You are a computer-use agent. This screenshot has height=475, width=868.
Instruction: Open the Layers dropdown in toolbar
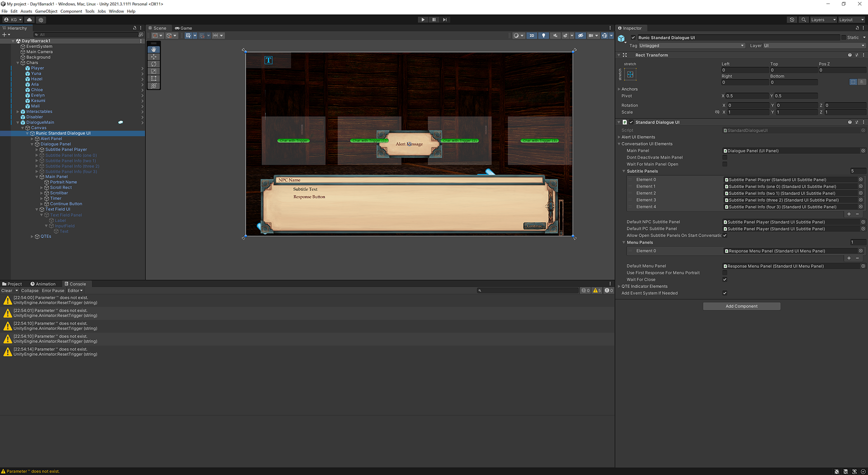pos(823,20)
